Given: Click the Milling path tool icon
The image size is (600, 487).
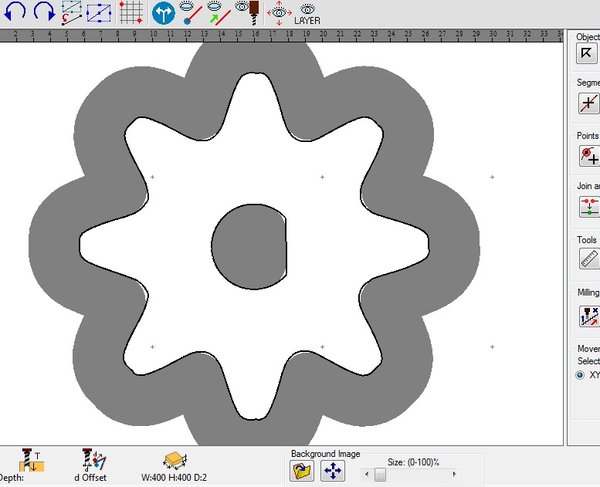Looking at the screenshot, I should click(x=589, y=316).
